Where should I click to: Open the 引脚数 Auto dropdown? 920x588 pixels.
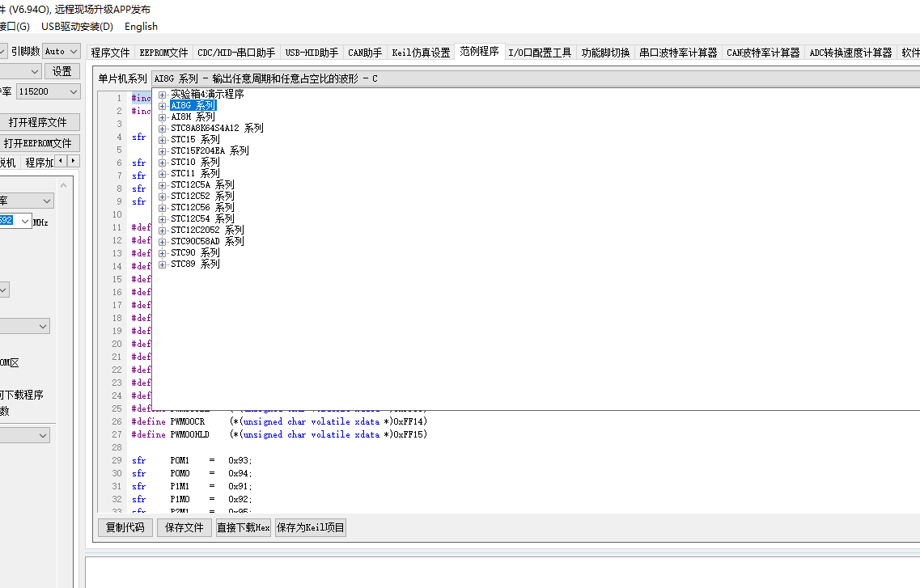click(61, 52)
